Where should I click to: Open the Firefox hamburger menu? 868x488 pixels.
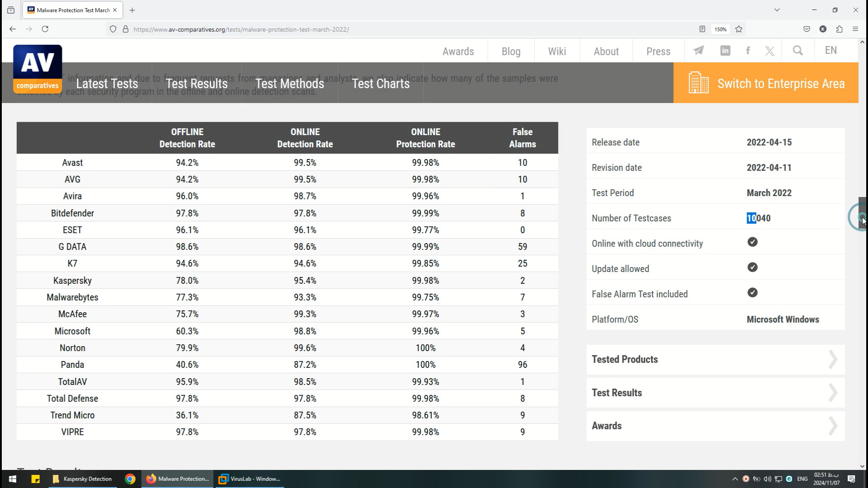(855, 29)
